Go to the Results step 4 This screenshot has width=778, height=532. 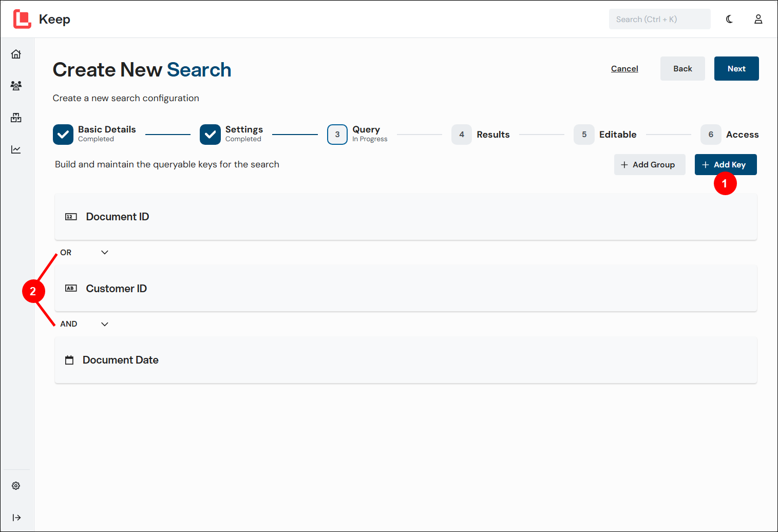tap(462, 135)
